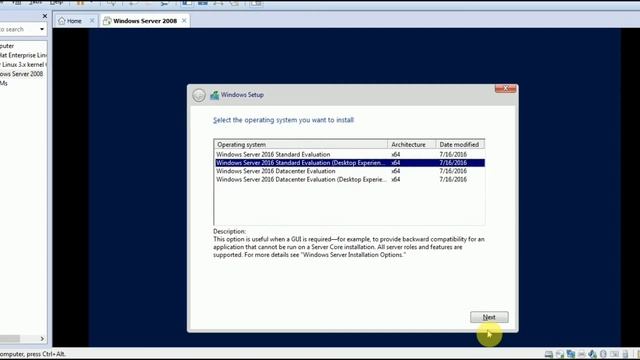Click the Architecture column header
The width and height of the screenshot is (640, 360).
pyautogui.click(x=411, y=144)
